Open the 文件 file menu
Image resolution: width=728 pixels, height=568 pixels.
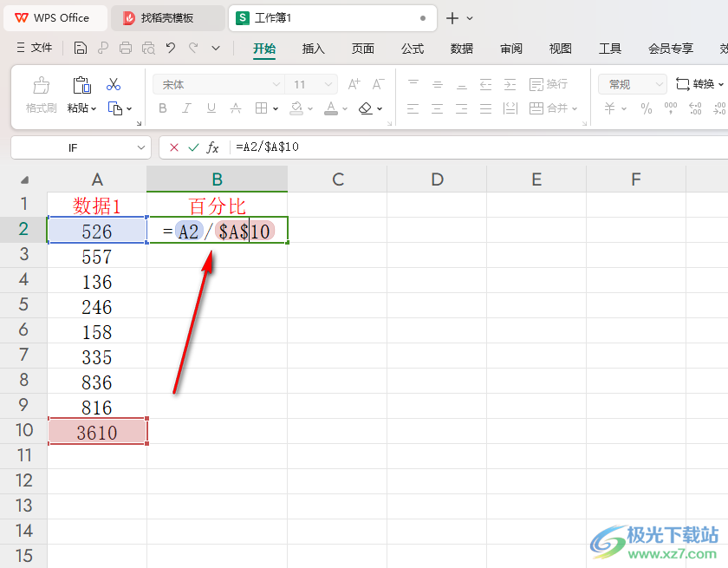click(x=35, y=48)
